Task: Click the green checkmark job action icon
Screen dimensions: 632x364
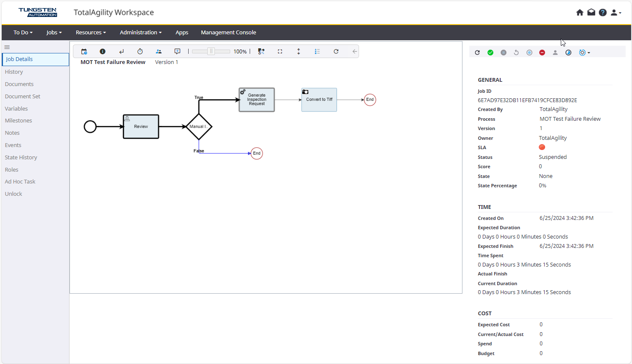Action: tap(490, 53)
